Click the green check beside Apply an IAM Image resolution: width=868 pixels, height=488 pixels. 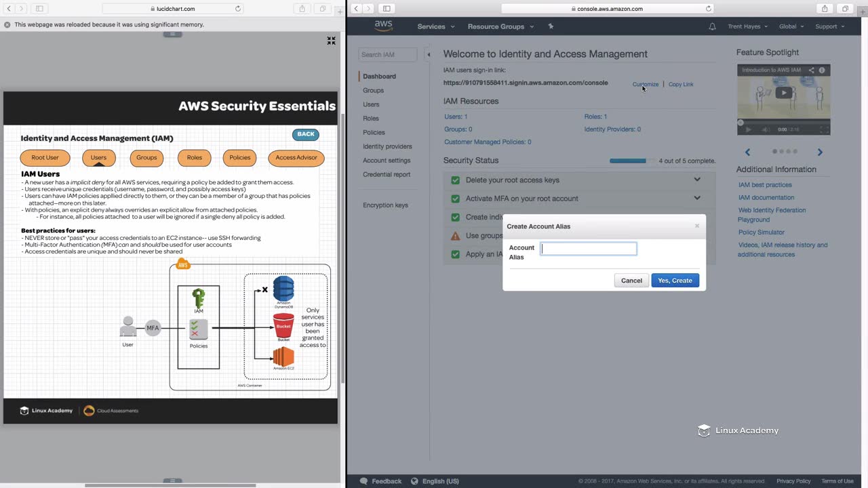click(x=456, y=254)
